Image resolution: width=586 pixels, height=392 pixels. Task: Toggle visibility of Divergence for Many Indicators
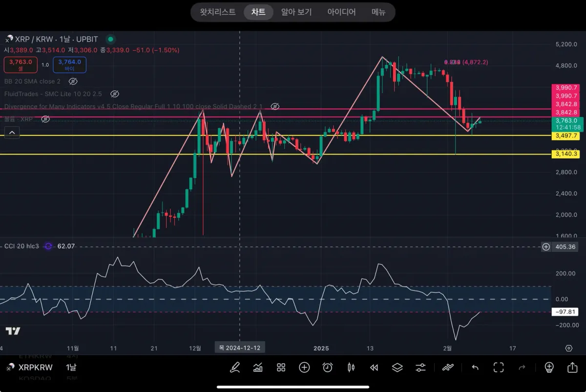pyautogui.click(x=274, y=106)
